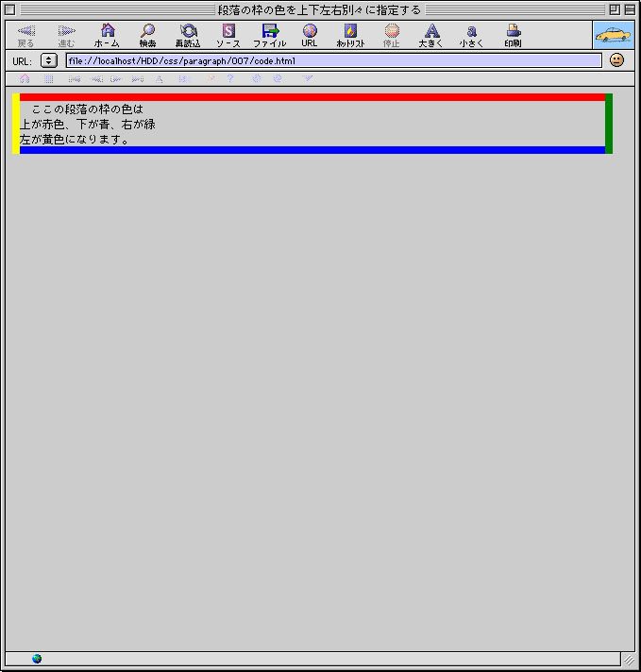The height and width of the screenshot is (672, 641).
Task: Click the URL globe toolbar icon
Action: [310, 30]
